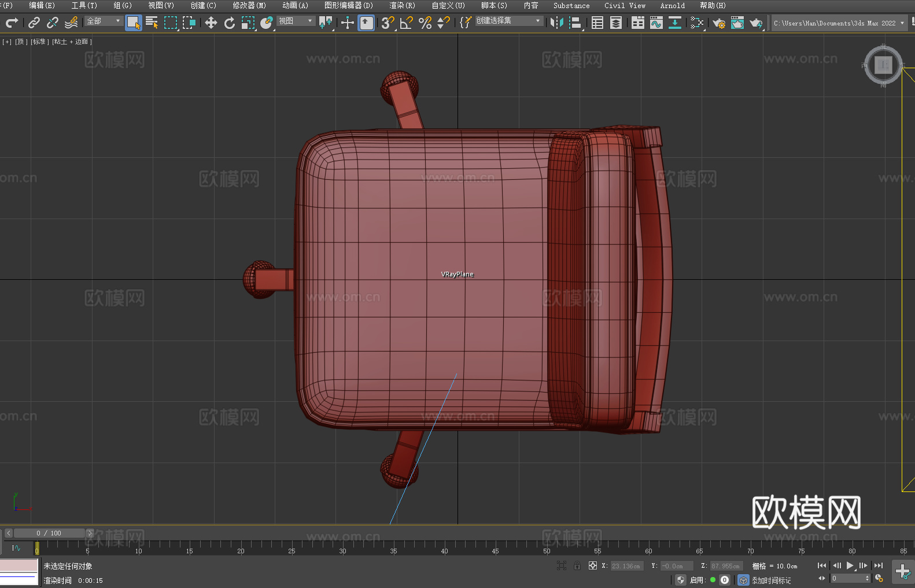The width and height of the screenshot is (915, 588).
Task: Open Rendered Frame Window icon
Action: [x=737, y=23]
